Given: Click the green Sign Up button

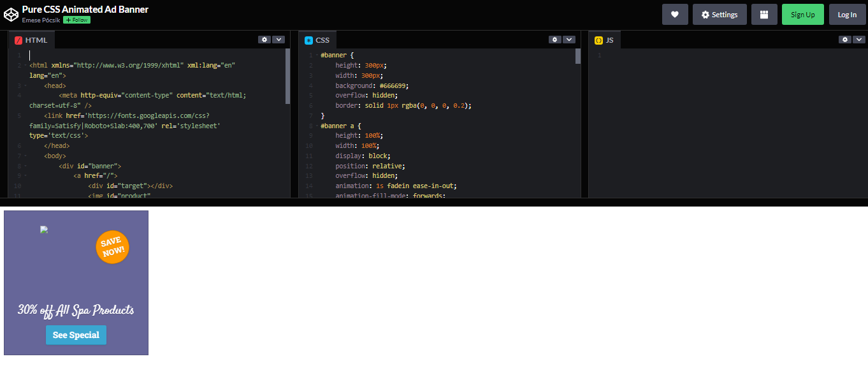Looking at the screenshot, I should click(x=802, y=15).
